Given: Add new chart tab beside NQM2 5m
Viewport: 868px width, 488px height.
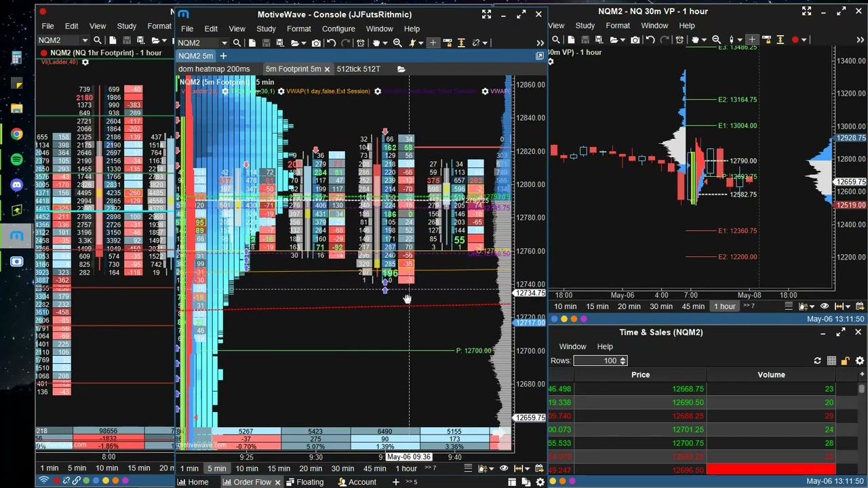Looking at the screenshot, I should click(224, 56).
